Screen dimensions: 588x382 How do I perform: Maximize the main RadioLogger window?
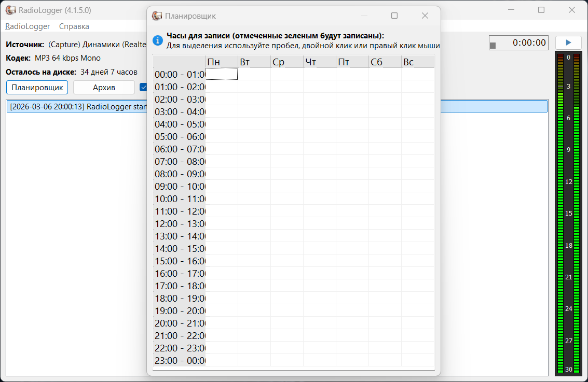[541, 10]
